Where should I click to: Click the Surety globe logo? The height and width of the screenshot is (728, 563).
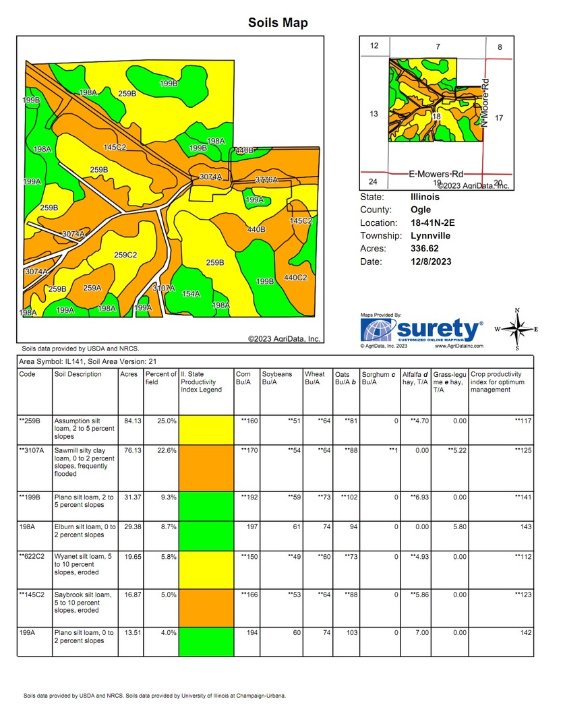tap(378, 330)
